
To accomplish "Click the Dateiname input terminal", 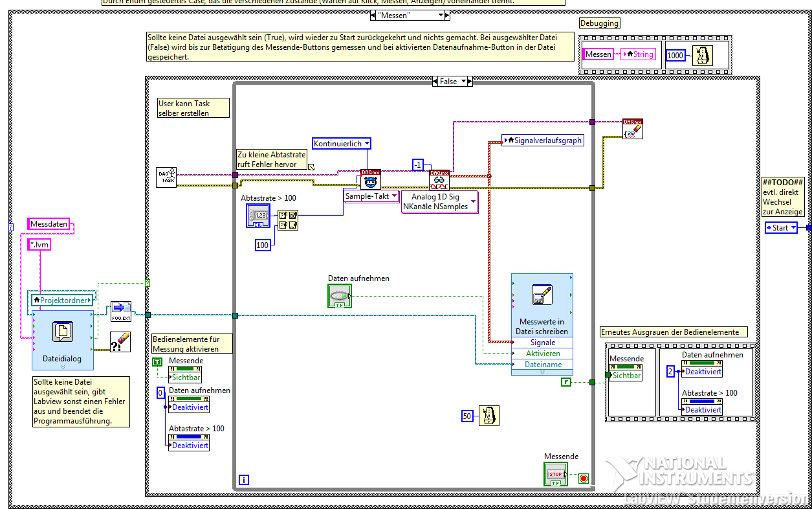I will click(542, 365).
